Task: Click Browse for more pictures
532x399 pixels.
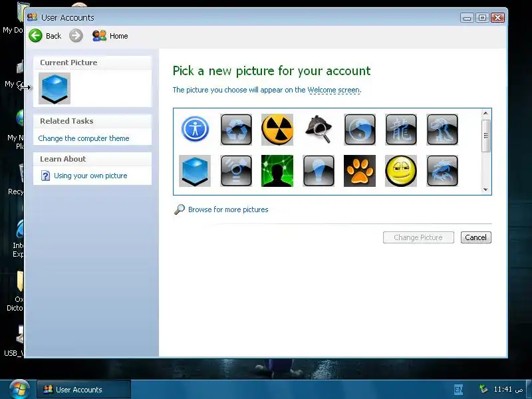Action: [228, 209]
